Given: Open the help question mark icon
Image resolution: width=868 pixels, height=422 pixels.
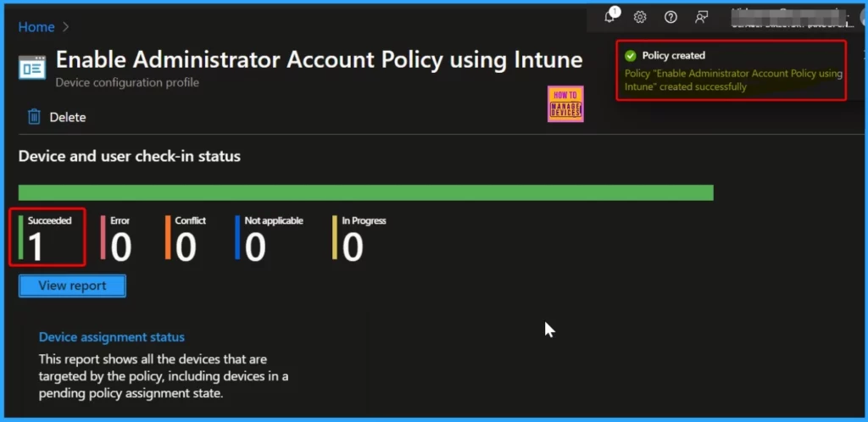Looking at the screenshot, I should tap(670, 17).
